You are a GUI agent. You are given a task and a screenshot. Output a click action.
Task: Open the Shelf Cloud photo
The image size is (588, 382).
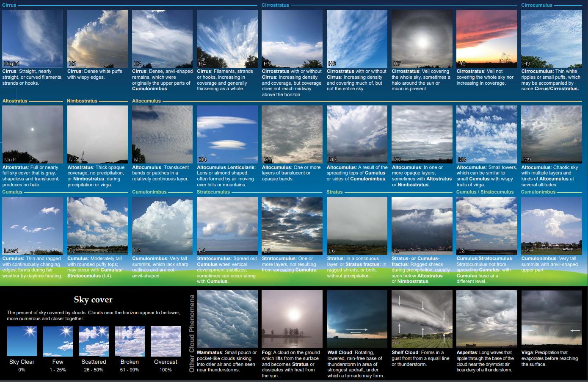click(x=422, y=319)
